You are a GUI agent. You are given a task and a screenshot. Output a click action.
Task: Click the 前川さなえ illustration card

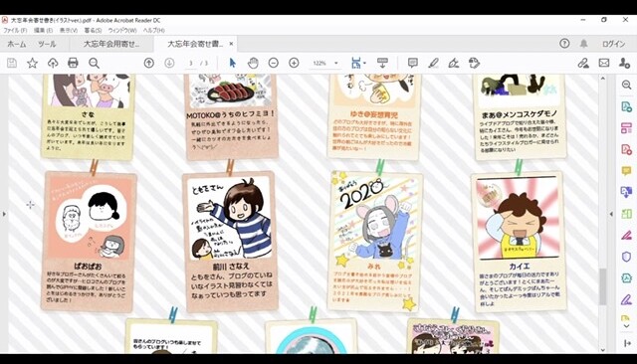[231, 241]
